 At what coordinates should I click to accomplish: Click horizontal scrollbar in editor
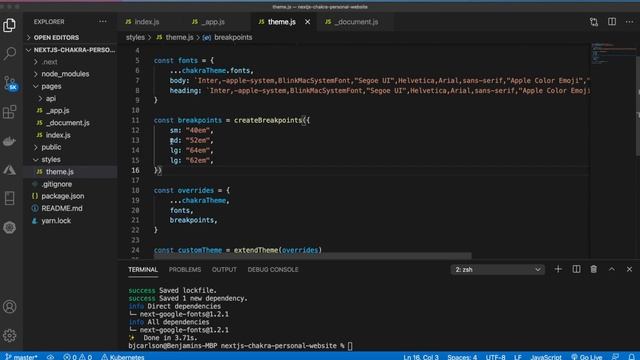coord(313,256)
